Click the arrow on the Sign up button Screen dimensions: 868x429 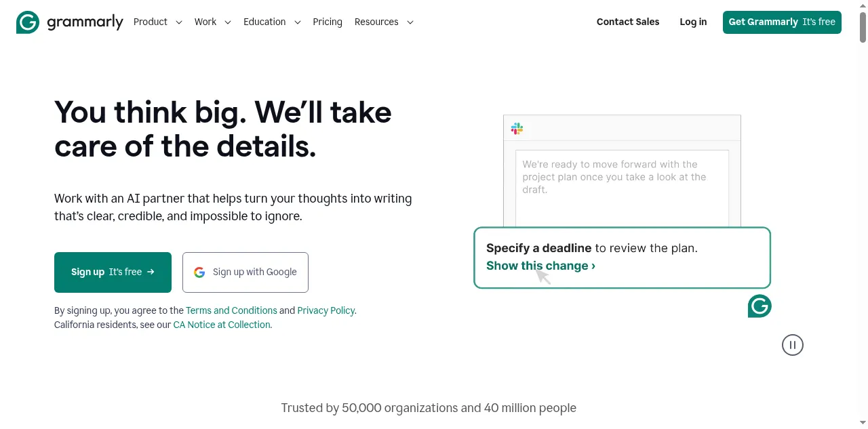coord(151,272)
